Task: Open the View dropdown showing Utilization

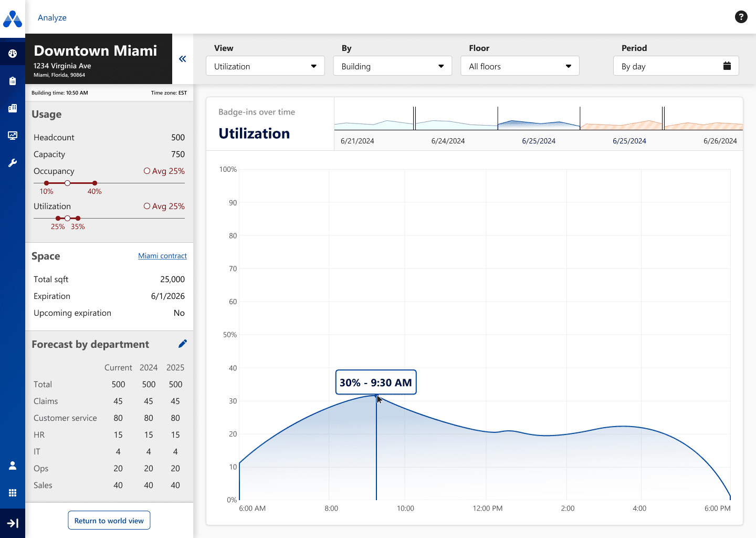Action: pyautogui.click(x=265, y=66)
